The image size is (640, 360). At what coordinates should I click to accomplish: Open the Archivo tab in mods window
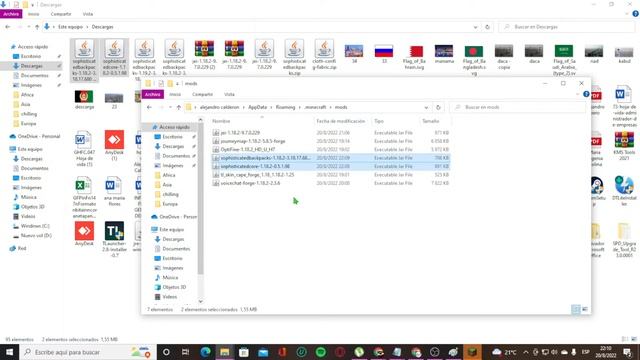tap(153, 94)
